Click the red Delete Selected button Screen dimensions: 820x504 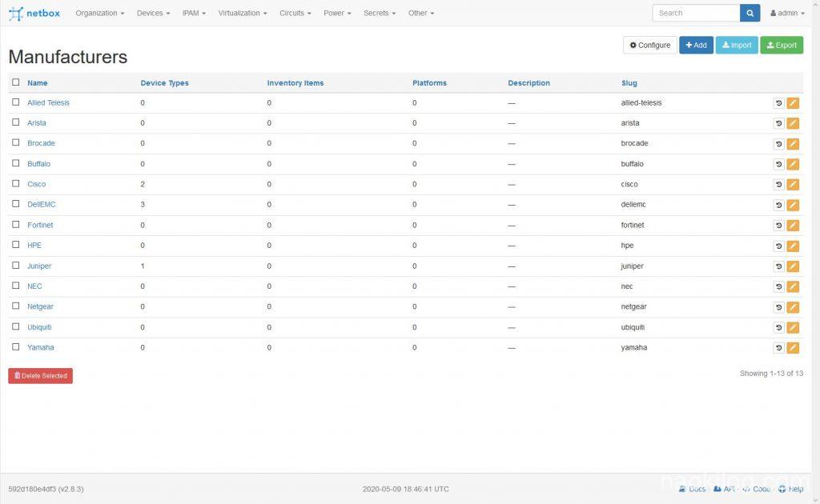click(40, 376)
